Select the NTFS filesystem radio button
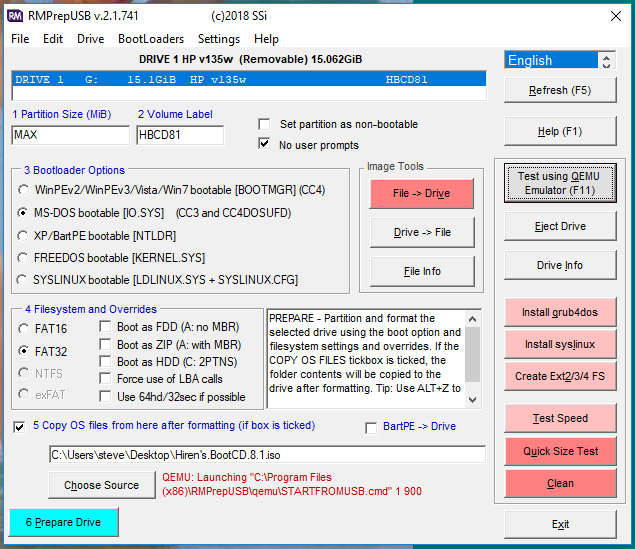The image size is (635, 549). 23,373
